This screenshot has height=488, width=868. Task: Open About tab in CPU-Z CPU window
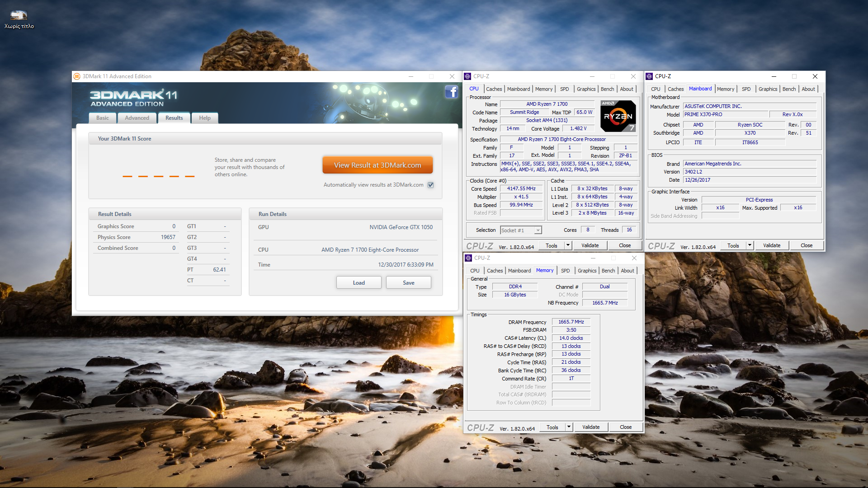coord(627,89)
